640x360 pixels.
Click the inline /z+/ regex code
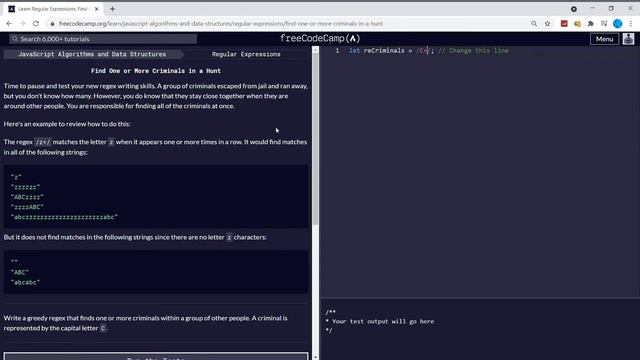[x=43, y=142]
